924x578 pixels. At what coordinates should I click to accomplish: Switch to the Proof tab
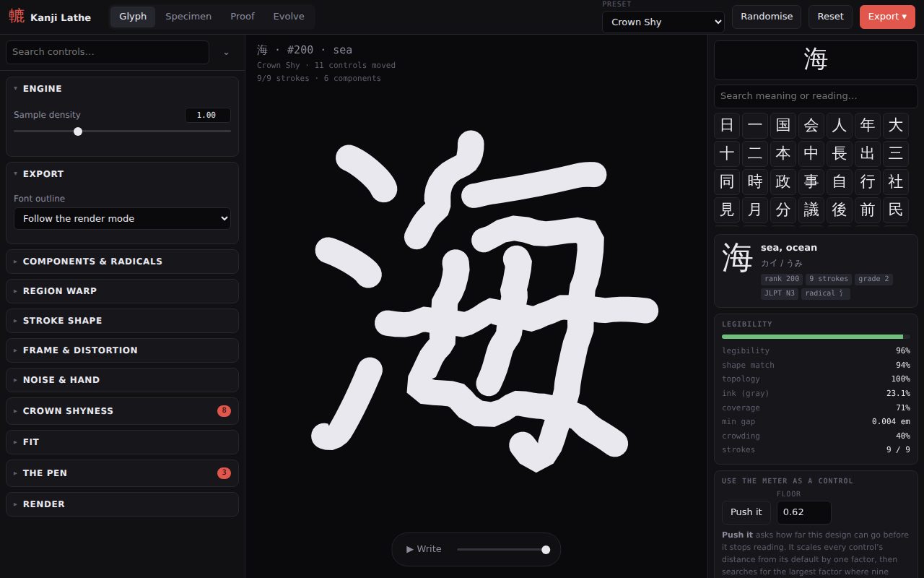pyautogui.click(x=243, y=17)
